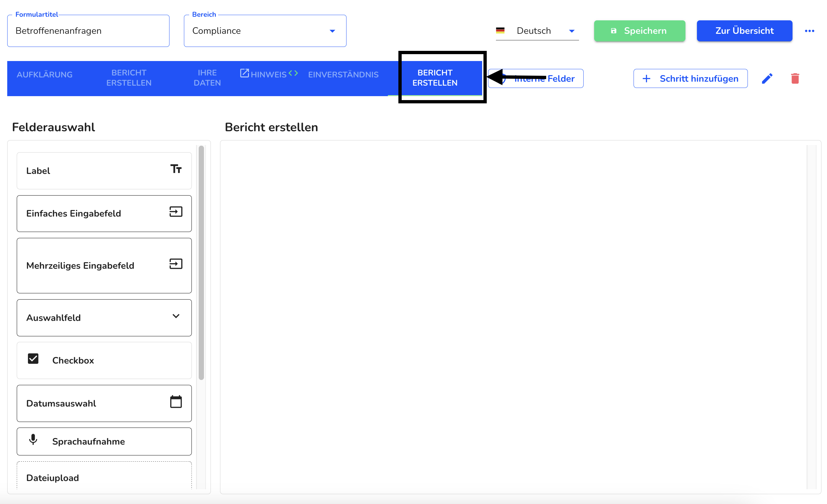This screenshot has height=504, width=827.
Task: Open the Deutsch language dropdown
Action: point(537,31)
